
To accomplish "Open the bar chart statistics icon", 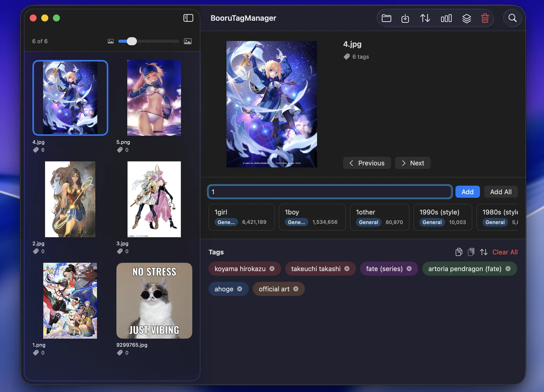I will [446, 18].
